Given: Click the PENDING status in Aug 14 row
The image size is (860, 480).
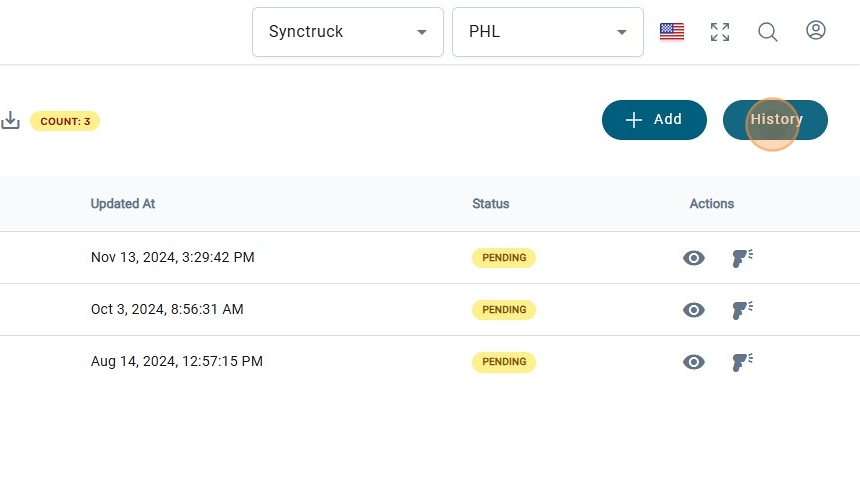Looking at the screenshot, I should [504, 362].
